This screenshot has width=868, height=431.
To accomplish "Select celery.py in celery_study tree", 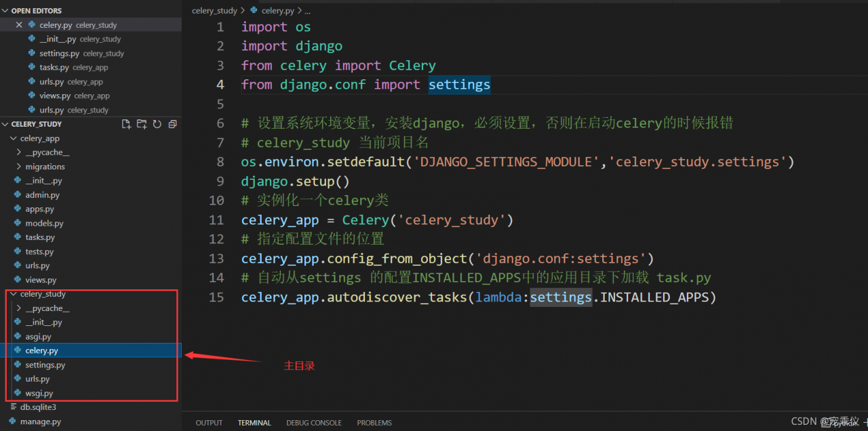I will point(91,350).
